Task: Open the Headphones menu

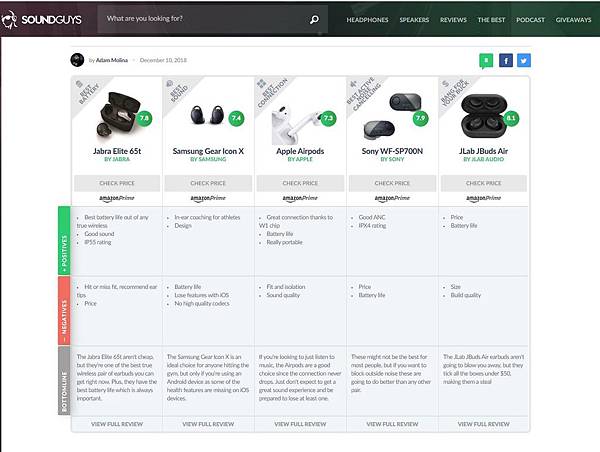Action: (x=367, y=20)
